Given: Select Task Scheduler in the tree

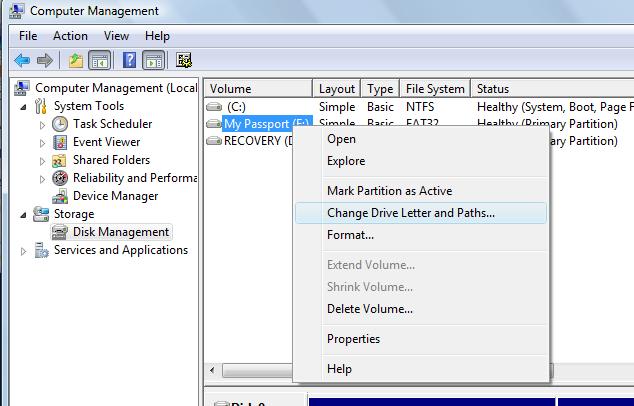Looking at the screenshot, I should [x=112, y=124].
